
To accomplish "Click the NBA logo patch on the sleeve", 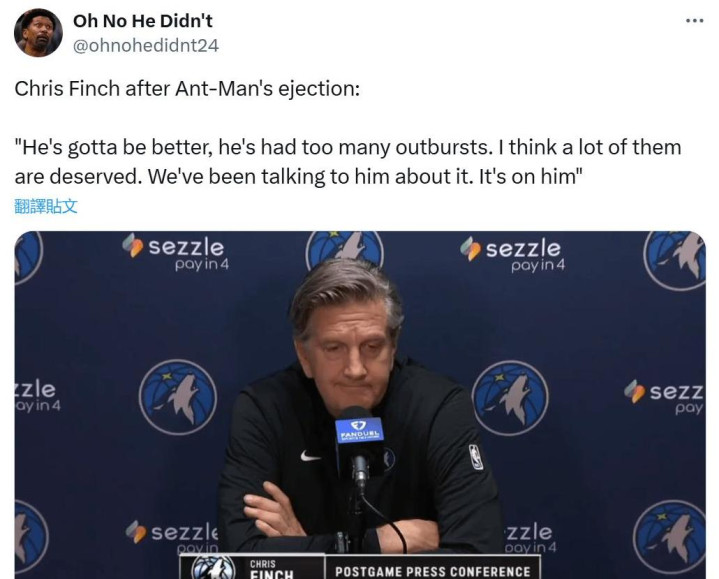I will coord(476,457).
